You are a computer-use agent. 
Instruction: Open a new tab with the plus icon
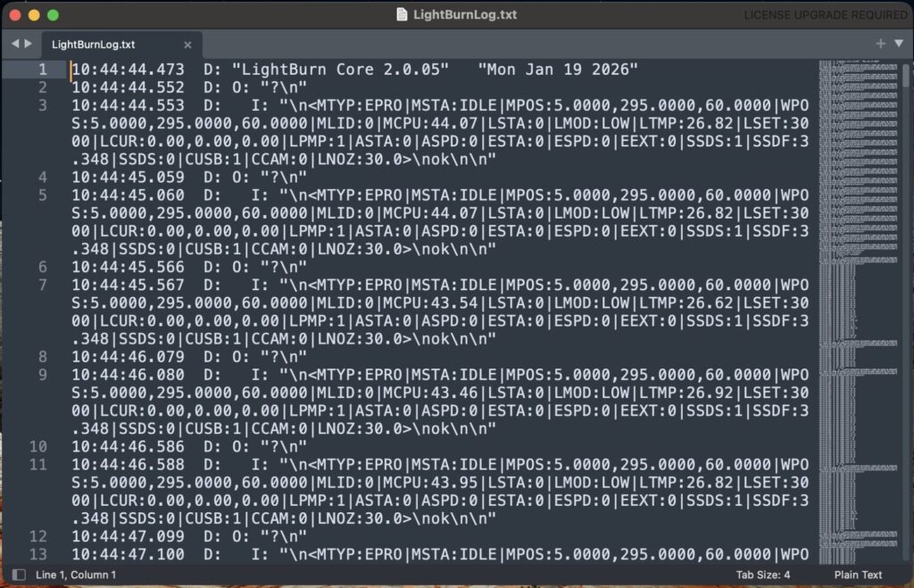coord(880,42)
